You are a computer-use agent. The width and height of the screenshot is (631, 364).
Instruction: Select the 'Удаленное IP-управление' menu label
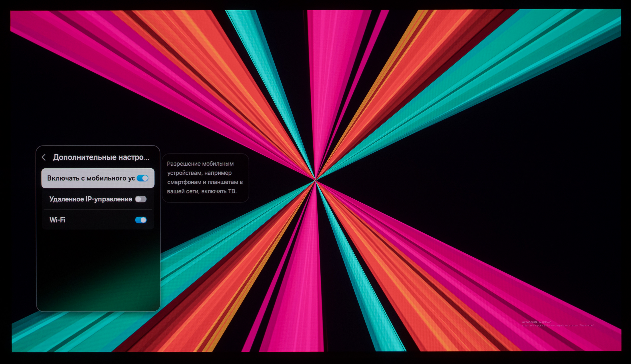coord(91,199)
